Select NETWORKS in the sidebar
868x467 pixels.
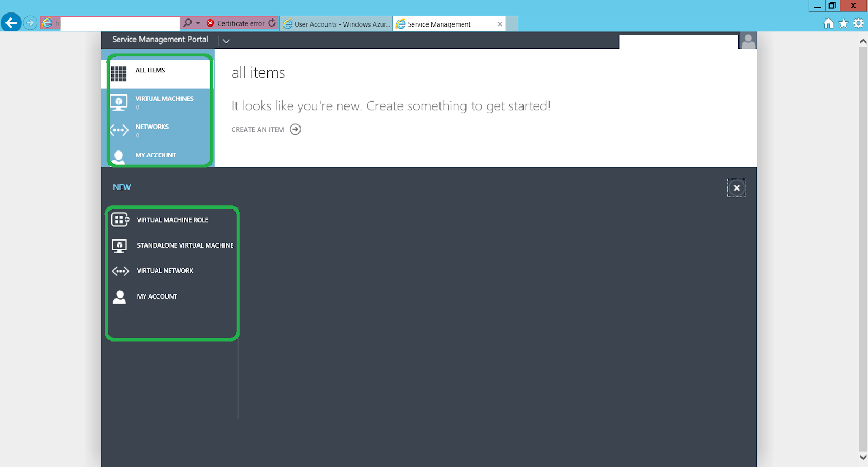click(x=158, y=130)
